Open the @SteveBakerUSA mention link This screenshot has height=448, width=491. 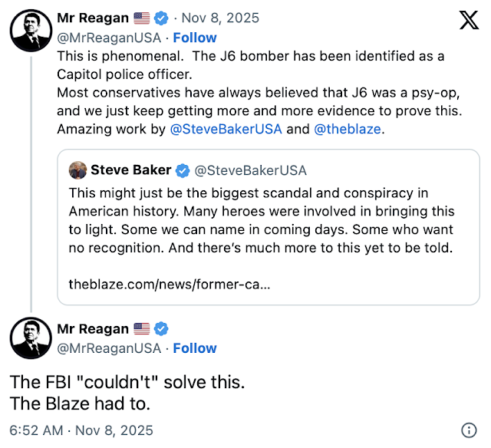click(x=226, y=129)
